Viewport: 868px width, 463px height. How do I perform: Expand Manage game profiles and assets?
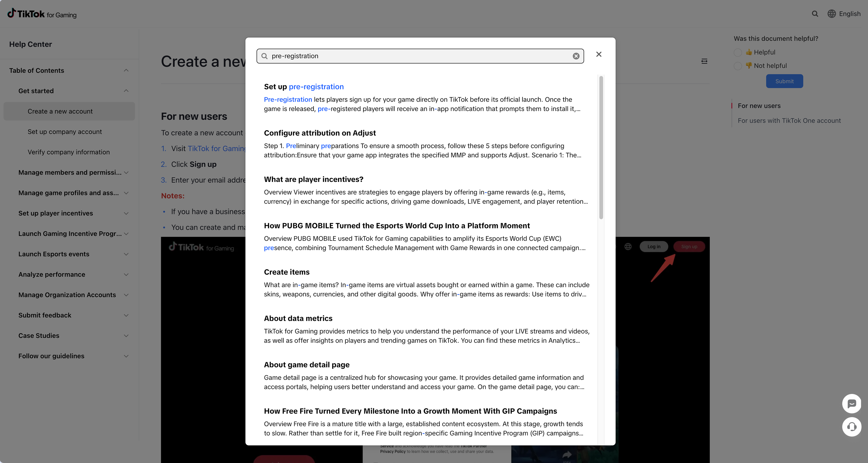click(x=126, y=193)
